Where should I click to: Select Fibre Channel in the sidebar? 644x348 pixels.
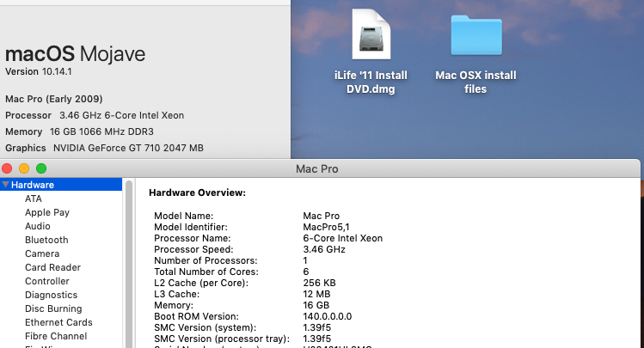(56, 336)
